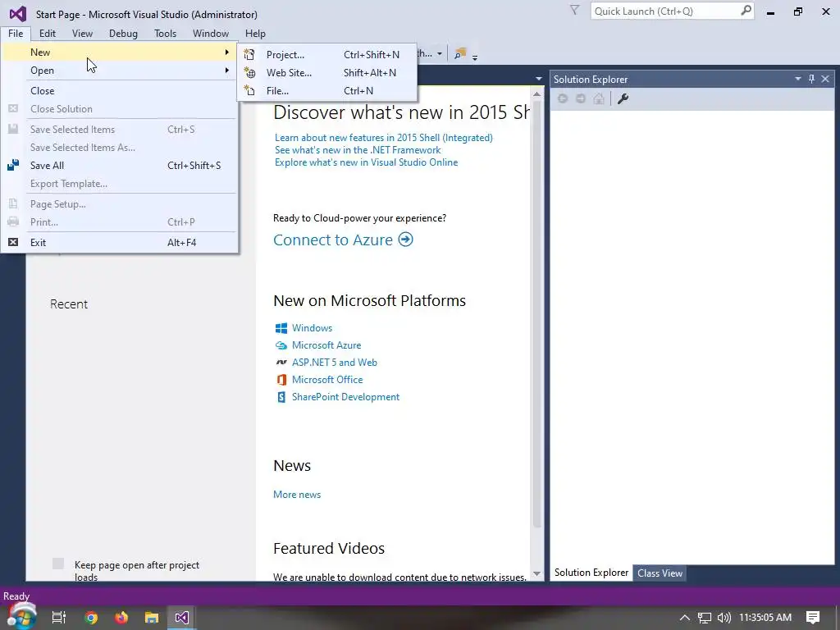Open the Help menu
This screenshot has width=840, height=630.
[x=255, y=33]
